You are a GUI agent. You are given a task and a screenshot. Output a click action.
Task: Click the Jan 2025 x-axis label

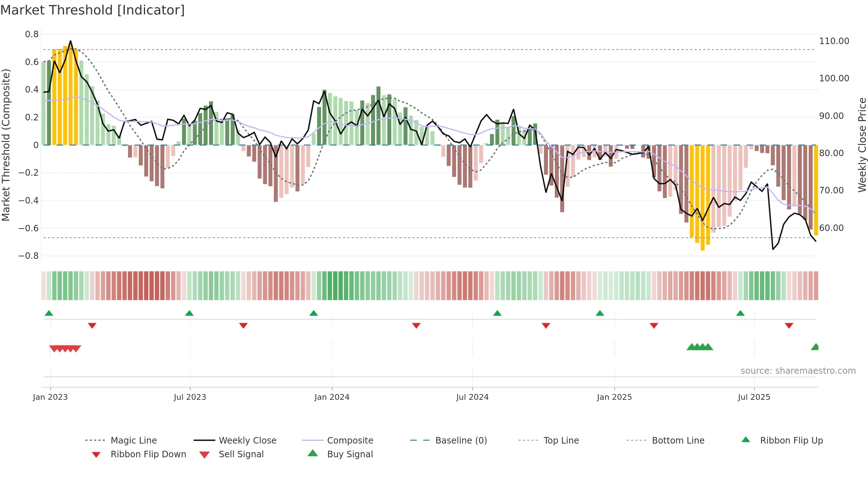click(x=614, y=397)
